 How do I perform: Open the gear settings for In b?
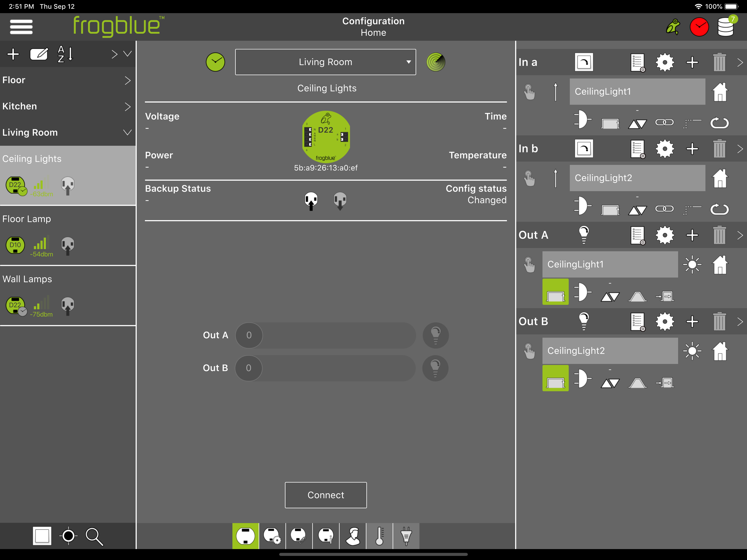665,148
